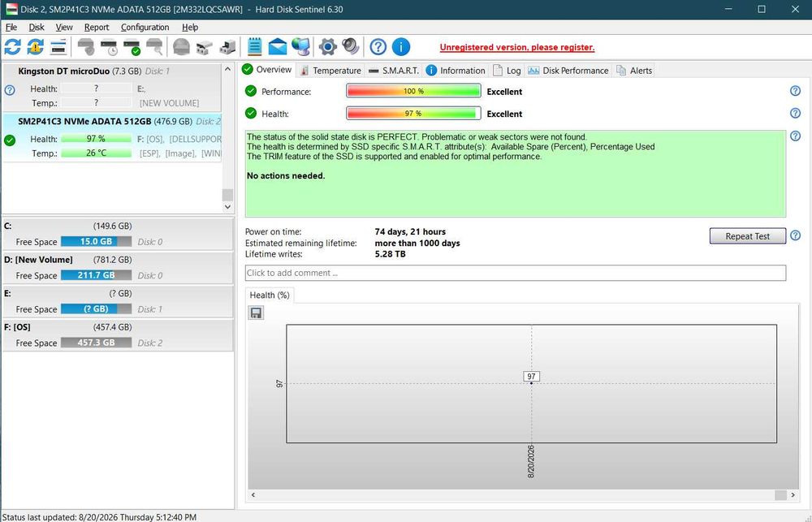Switch to the Log tab

(507, 71)
